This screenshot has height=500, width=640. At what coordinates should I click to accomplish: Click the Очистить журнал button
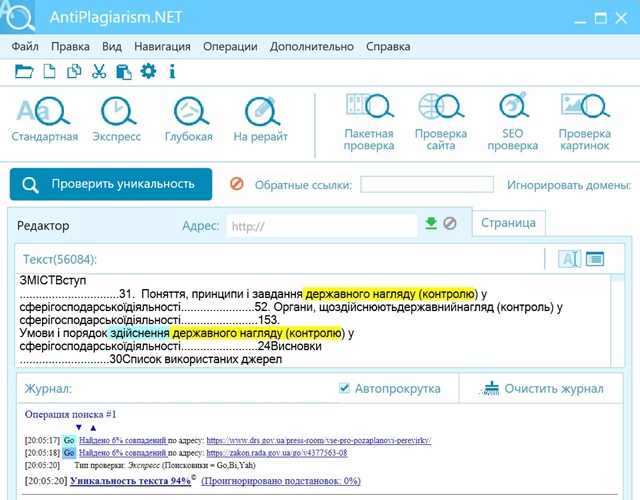point(541,388)
